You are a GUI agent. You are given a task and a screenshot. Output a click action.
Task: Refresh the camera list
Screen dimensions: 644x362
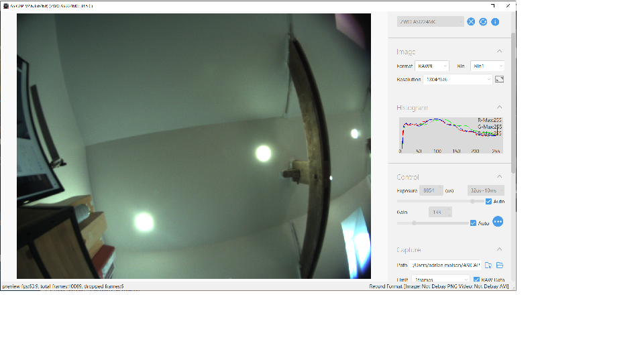(x=483, y=21)
